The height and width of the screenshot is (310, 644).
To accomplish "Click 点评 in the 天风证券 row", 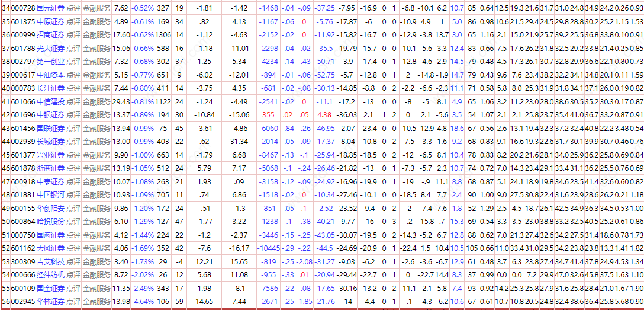I will 73,248.
